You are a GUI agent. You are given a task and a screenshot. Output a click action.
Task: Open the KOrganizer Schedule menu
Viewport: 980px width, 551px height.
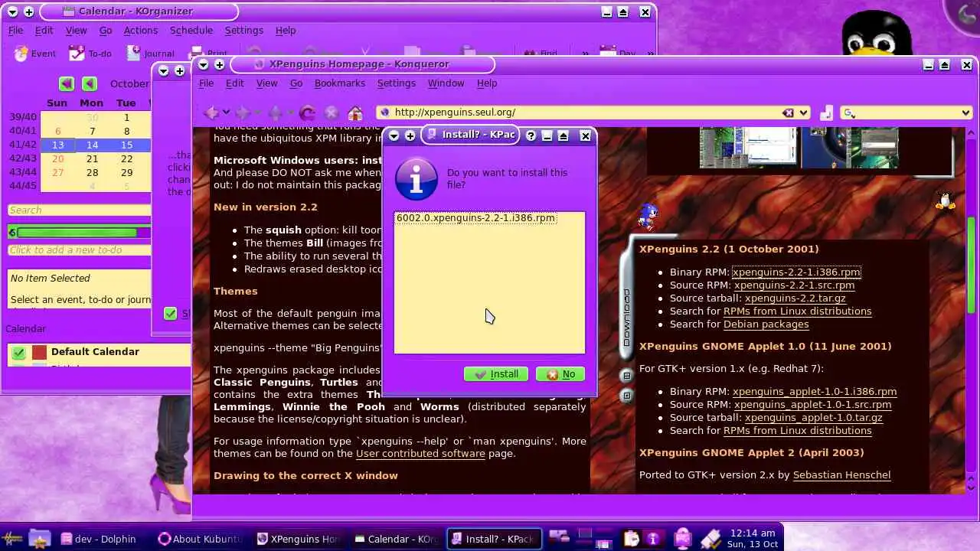(x=191, y=30)
